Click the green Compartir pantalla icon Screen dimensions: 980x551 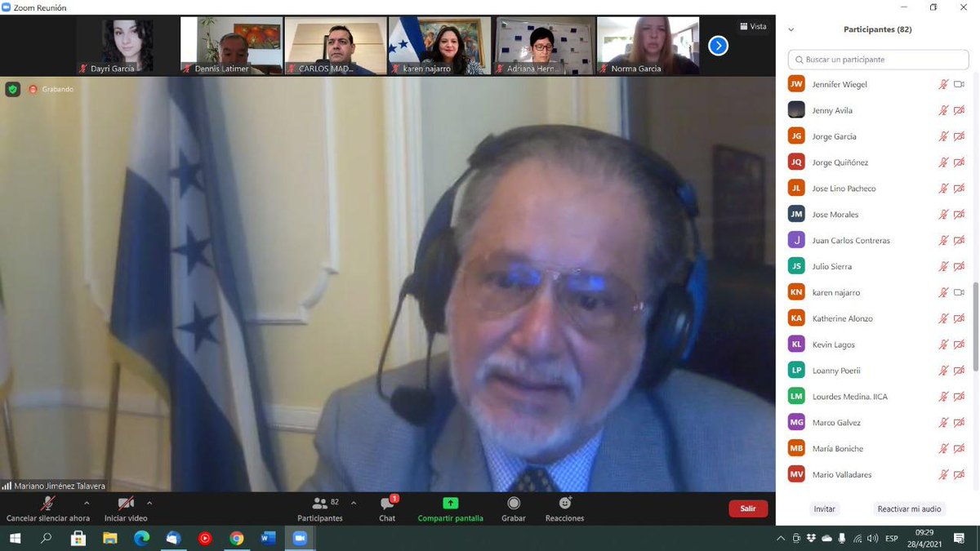tap(450, 503)
